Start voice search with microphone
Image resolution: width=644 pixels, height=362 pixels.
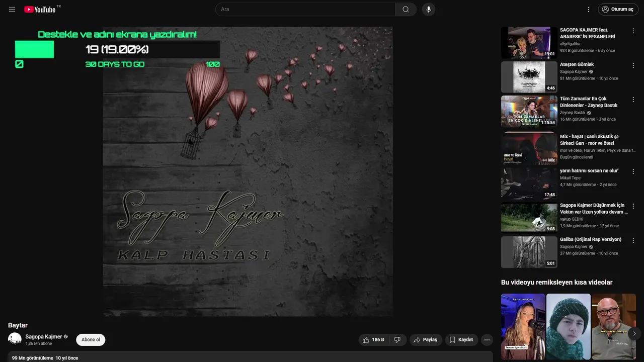click(x=429, y=9)
